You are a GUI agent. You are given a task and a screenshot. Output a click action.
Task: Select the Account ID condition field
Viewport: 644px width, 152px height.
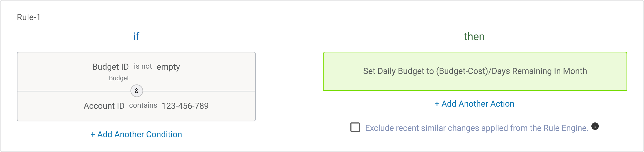click(104, 106)
